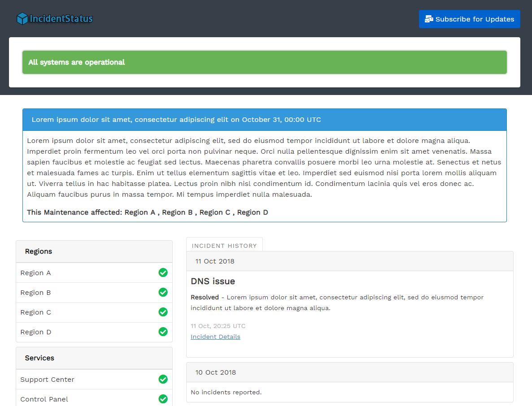Open the Incident Details link
Image resolution: width=532 pixels, height=406 pixels.
[x=215, y=337]
